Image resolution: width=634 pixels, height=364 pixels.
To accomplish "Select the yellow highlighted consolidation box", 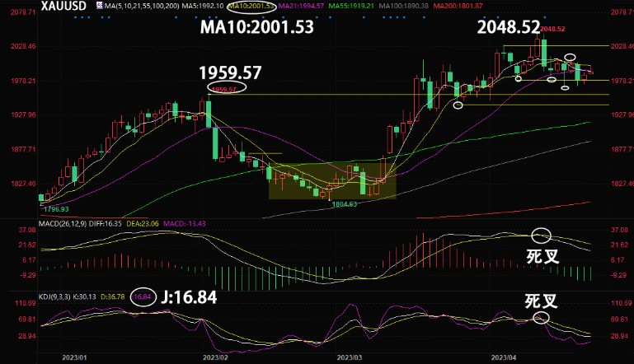I will coord(332,180).
